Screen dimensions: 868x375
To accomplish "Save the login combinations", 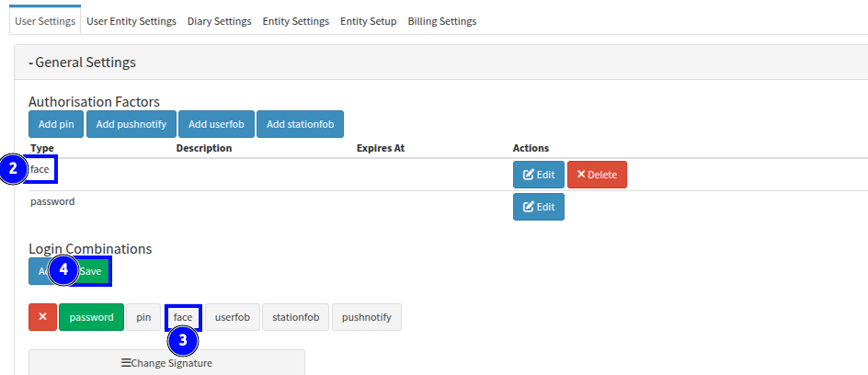I will [91, 271].
